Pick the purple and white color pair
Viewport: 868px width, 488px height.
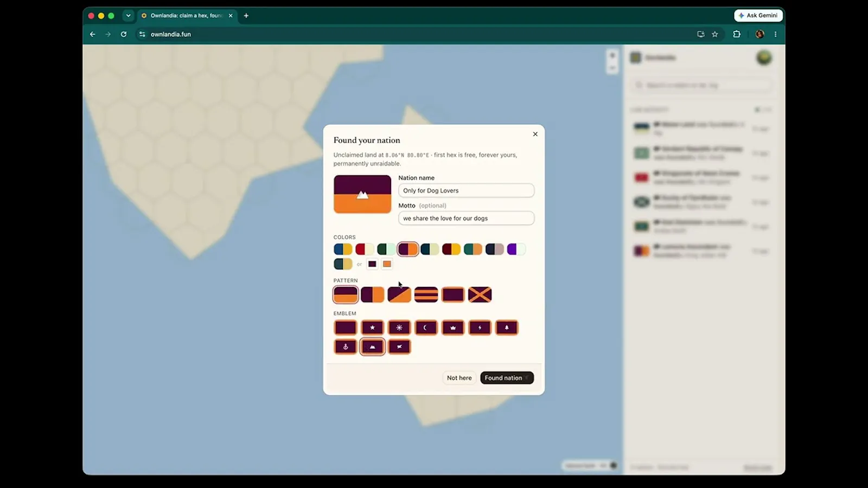(516, 249)
